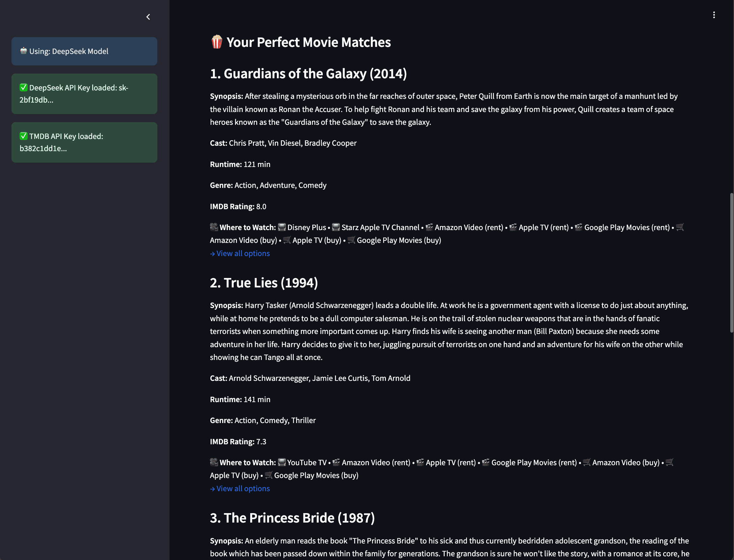
Task: Click the robot icon in DeepSeek Model banner
Action: click(23, 51)
